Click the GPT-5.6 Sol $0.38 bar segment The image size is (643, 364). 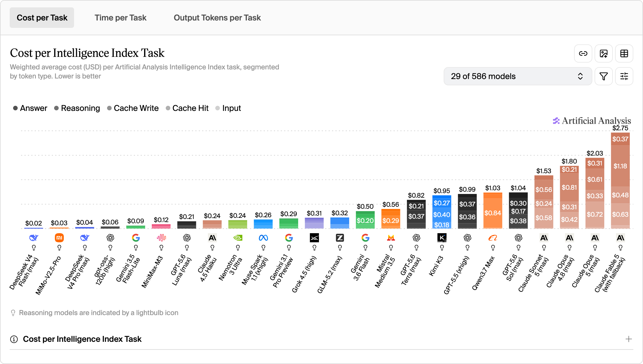coord(519,221)
